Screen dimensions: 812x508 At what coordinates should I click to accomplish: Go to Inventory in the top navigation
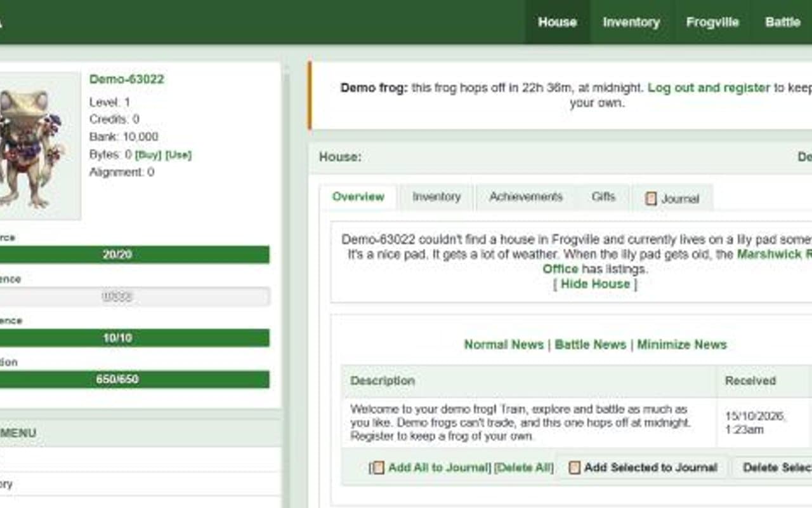click(x=631, y=22)
